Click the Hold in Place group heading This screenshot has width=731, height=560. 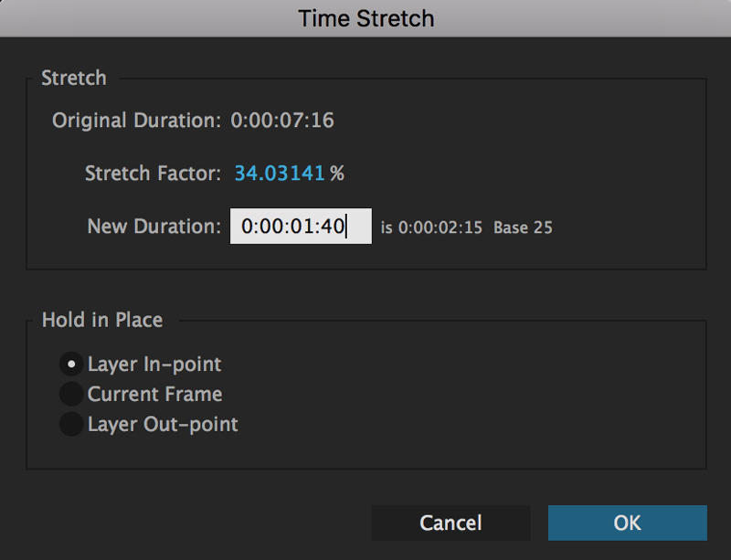pyautogui.click(x=102, y=320)
